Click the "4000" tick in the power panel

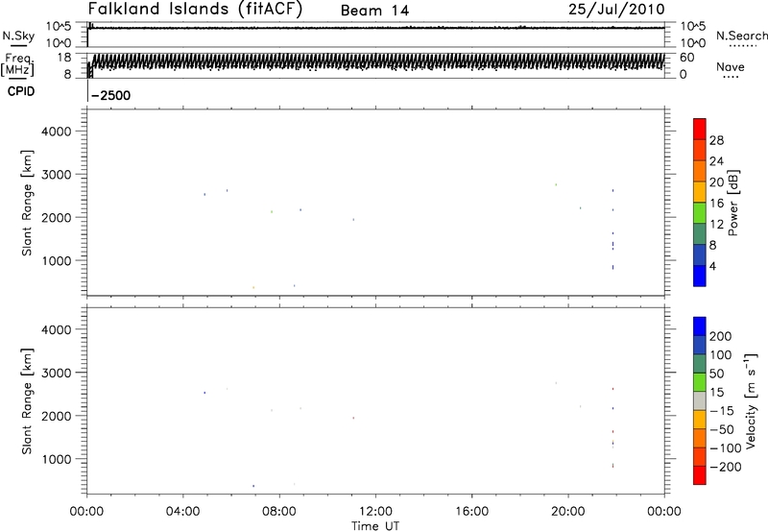[x=57, y=132]
